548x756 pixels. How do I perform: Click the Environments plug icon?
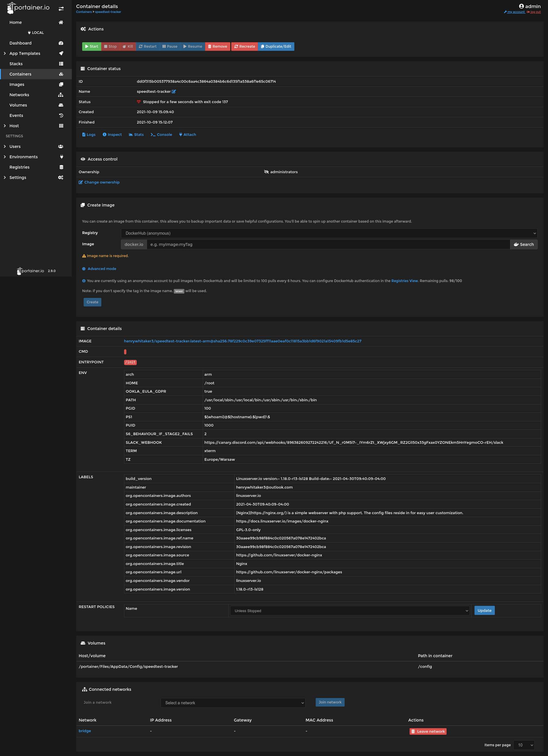point(61,157)
